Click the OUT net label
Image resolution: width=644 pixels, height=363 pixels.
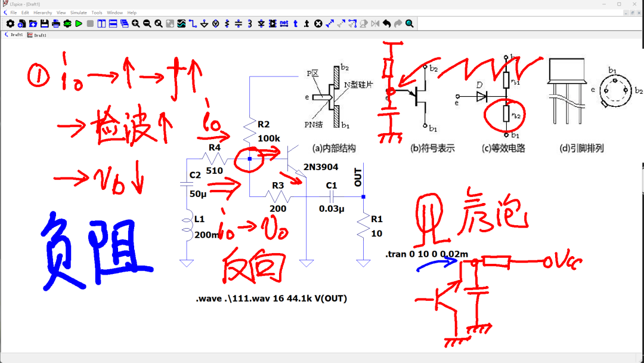click(x=358, y=177)
